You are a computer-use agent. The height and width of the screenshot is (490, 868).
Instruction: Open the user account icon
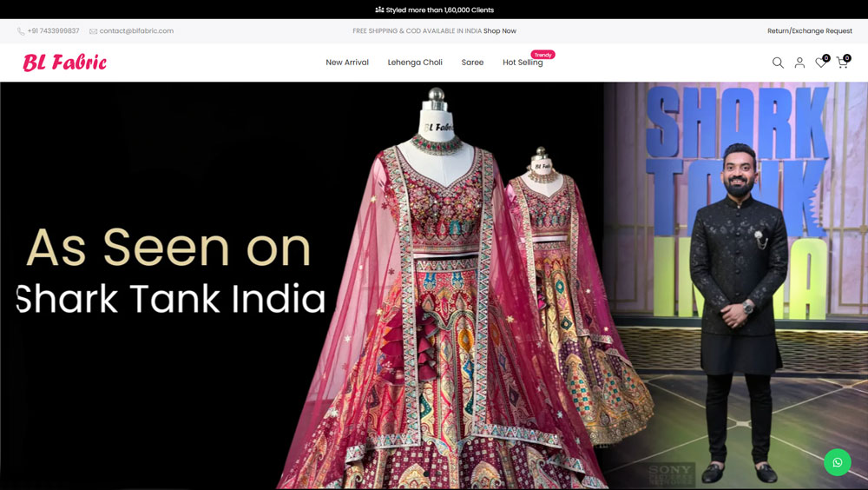(x=799, y=63)
